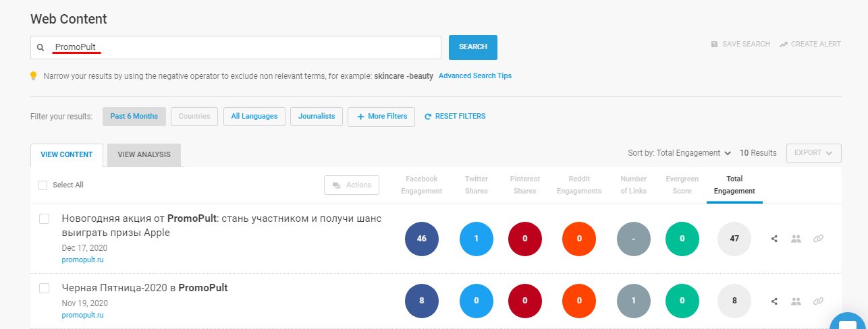The height and width of the screenshot is (329, 868).
Task: Click links circle showing 1 for Черная Пятница
Action: (x=634, y=301)
